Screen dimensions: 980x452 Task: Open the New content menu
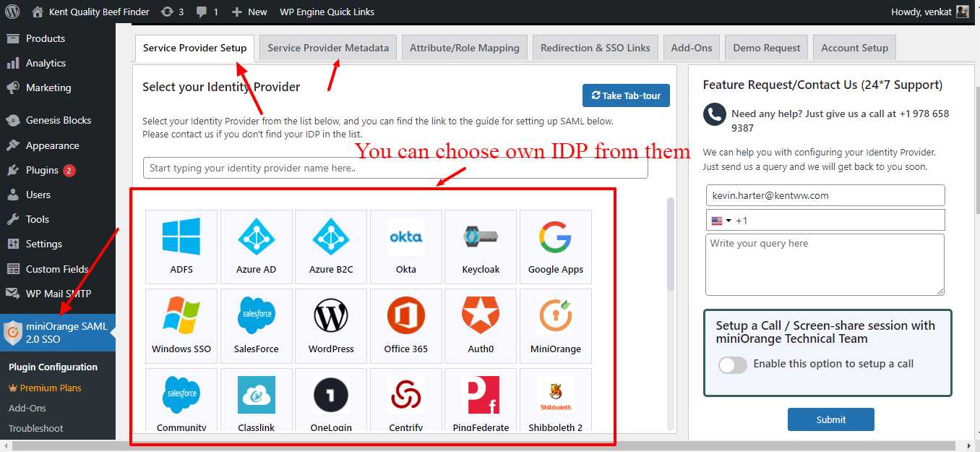pos(249,12)
